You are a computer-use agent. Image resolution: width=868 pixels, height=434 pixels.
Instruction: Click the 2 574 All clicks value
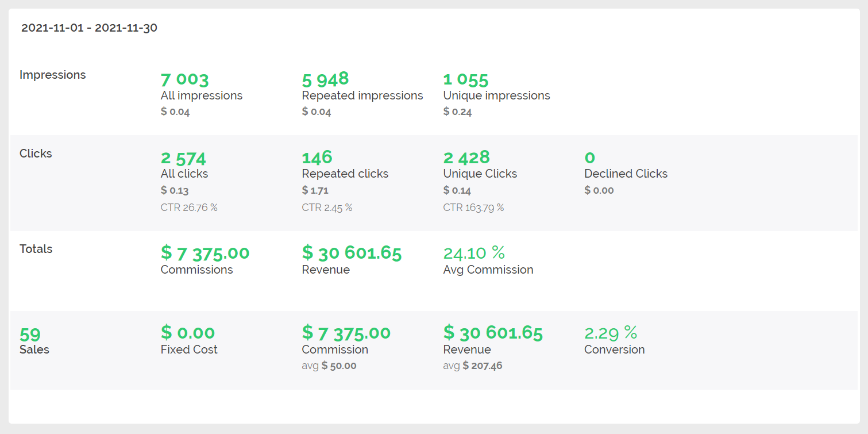(x=183, y=158)
